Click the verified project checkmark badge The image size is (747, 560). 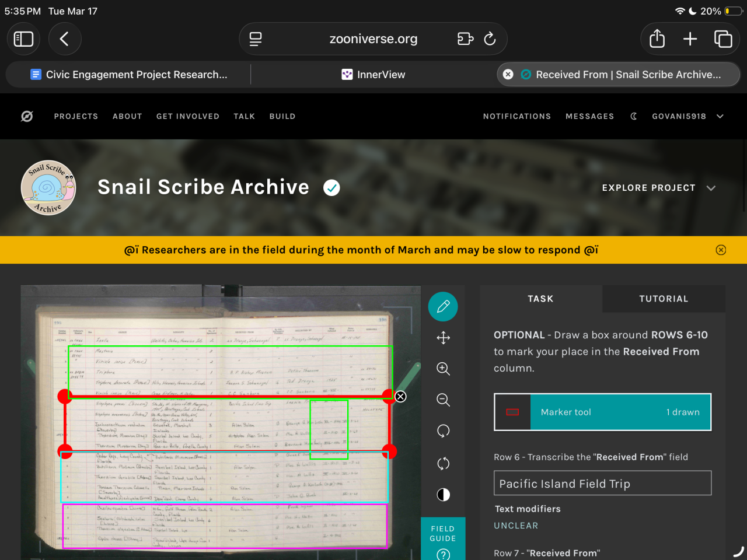coord(331,188)
